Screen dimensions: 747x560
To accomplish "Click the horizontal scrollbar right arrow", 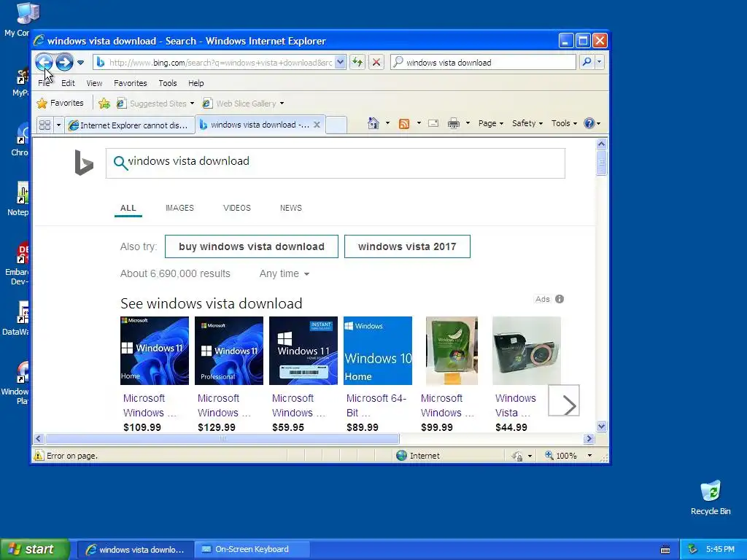I will tap(589, 438).
